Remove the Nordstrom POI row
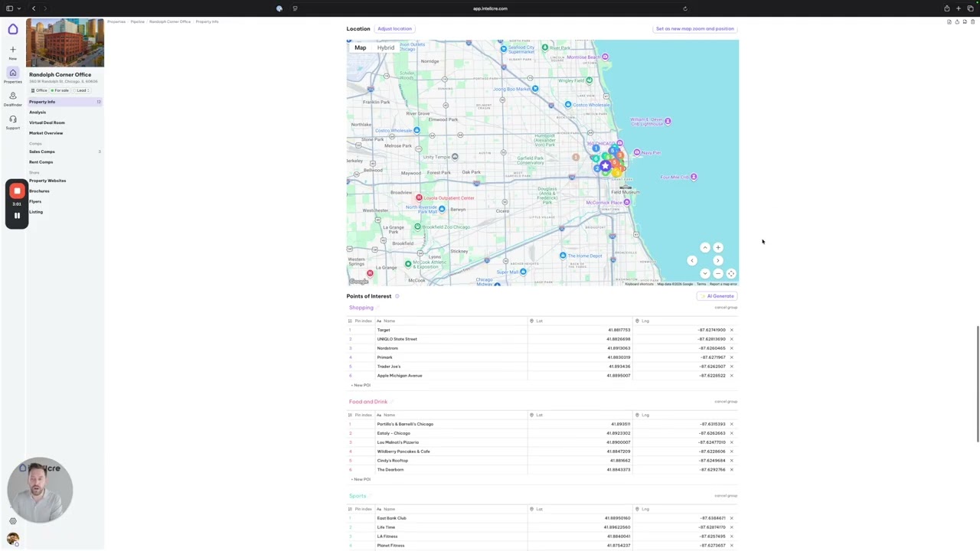Screen dimensions: 980x551 click(731, 348)
